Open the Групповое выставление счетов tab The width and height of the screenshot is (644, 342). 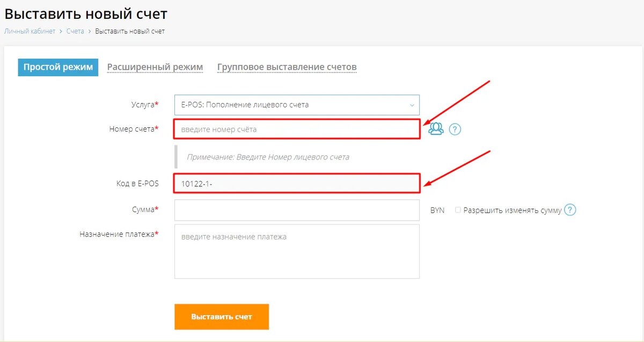[287, 67]
